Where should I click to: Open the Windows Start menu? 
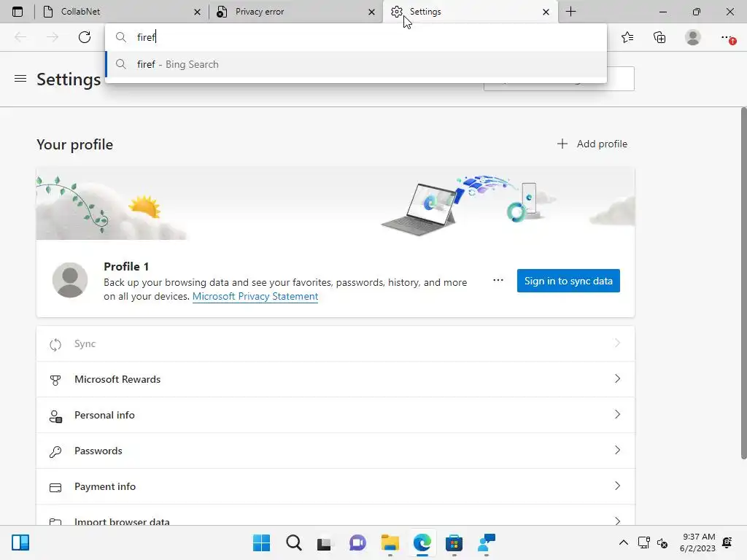coord(262,542)
